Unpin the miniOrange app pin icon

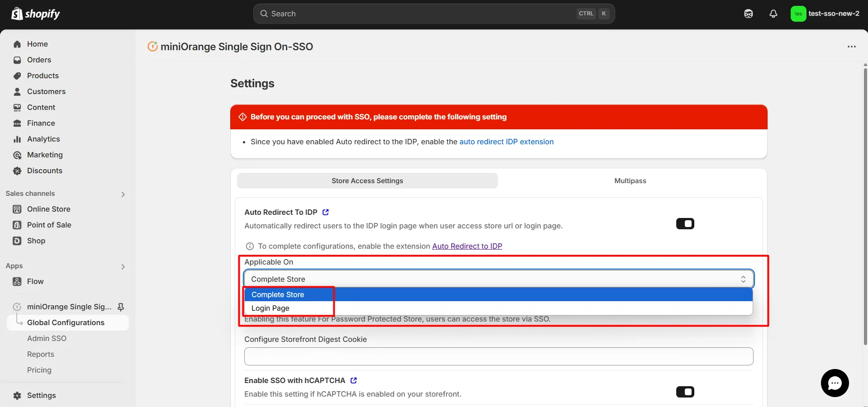coord(121,307)
